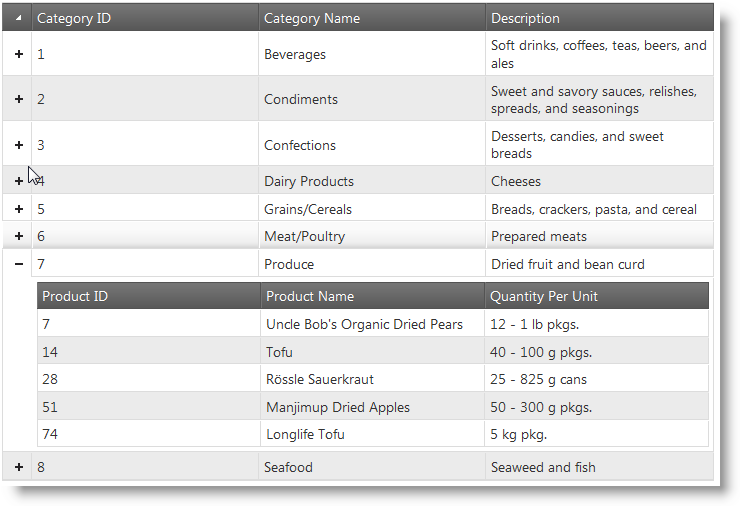740x506 pixels.
Task: Expand the Meat/Poultry category row
Action: point(19,236)
